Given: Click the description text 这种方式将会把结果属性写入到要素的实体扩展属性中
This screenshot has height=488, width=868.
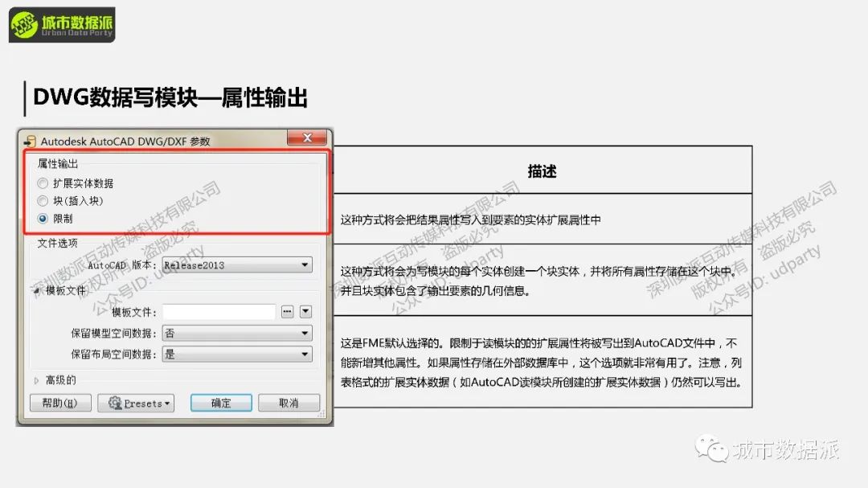Looking at the screenshot, I should point(470,220).
